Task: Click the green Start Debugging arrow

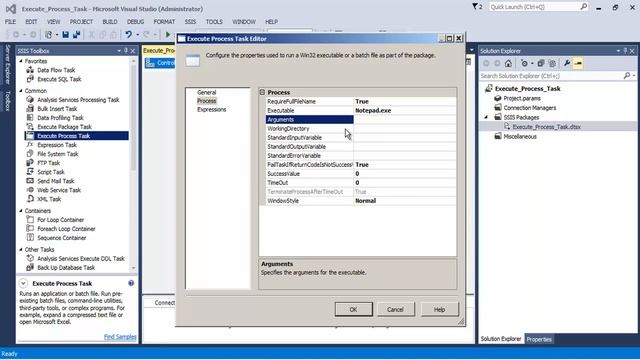Action: point(168,35)
